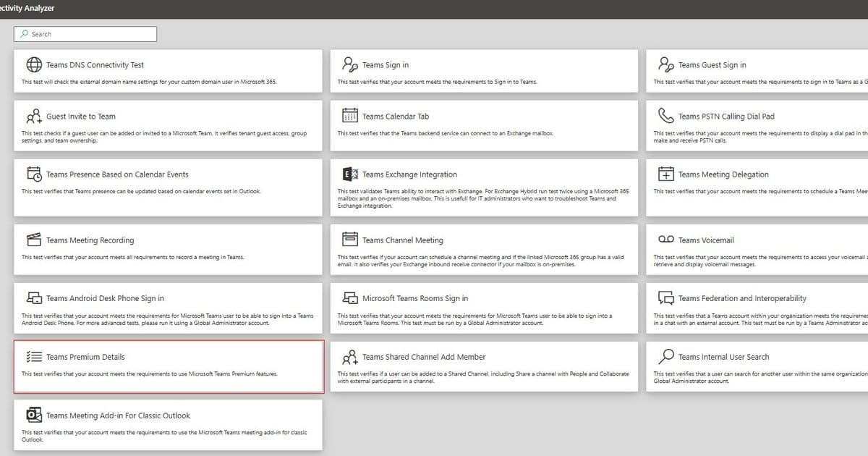Select the Teams Meeting Delegation title
The width and height of the screenshot is (868, 456).
coord(723,174)
